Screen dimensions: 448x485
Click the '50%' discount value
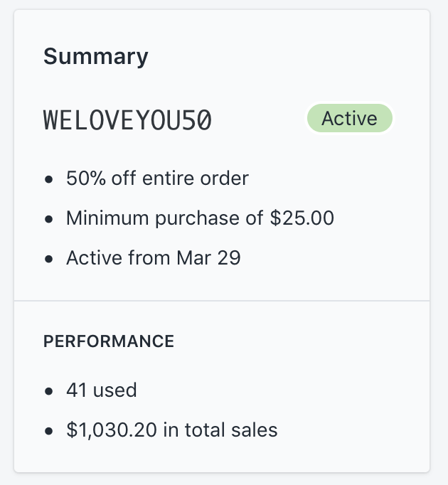pyautogui.click(x=85, y=178)
